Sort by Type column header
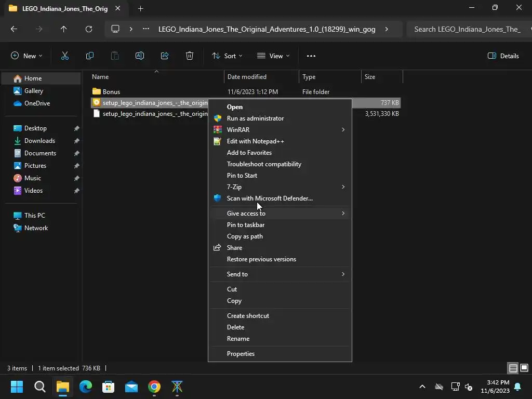The height and width of the screenshot is (399, 532). [330, 77]
